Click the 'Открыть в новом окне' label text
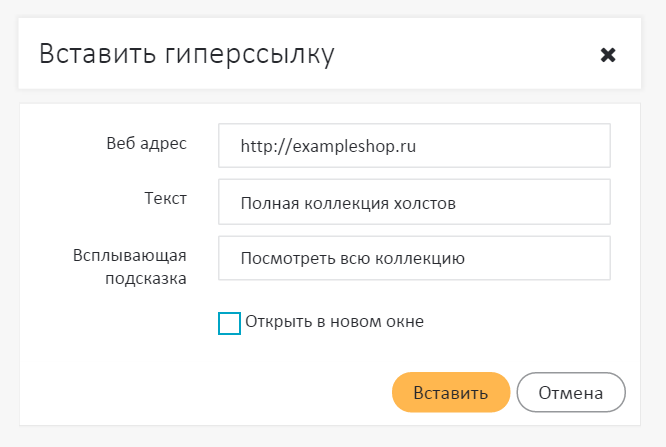Image resolution: width=666 pixels, height=447 pixels. [x=334, y=322]
